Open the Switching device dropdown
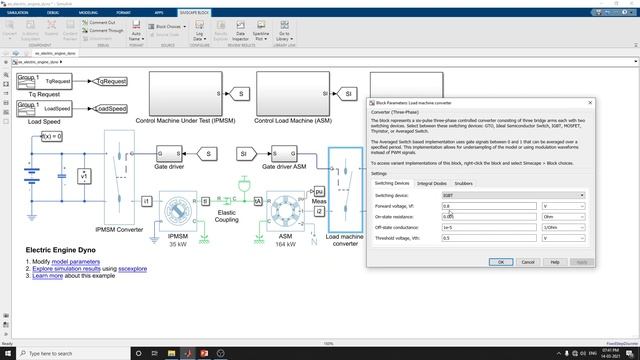This screenshot has height=360, width=640. tap(513, 196)
